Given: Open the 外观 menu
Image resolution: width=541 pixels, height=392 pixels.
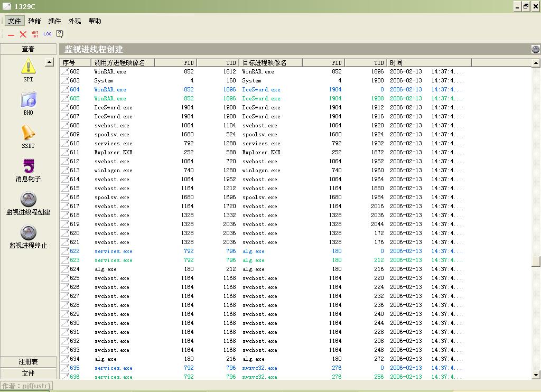Looking at the screenshot, I should point(74,21).
